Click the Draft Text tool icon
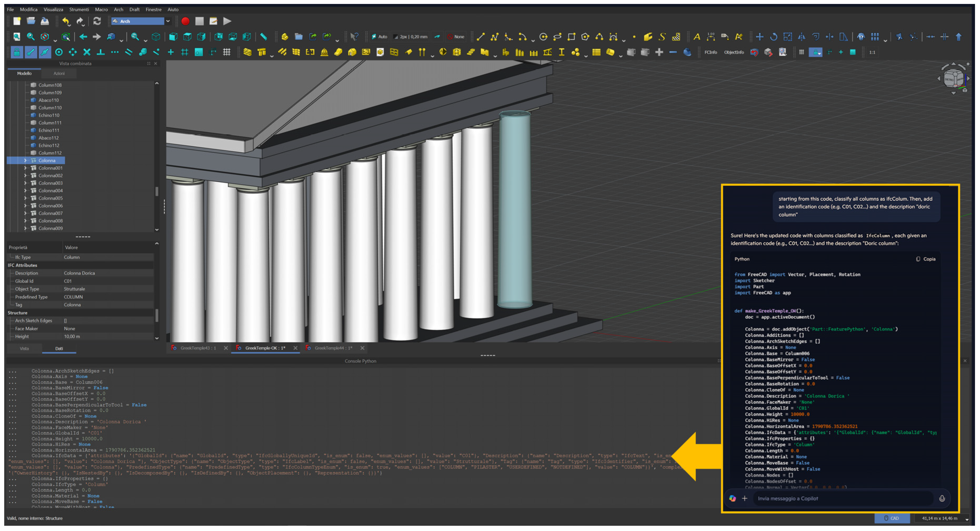The height and width of the screenshot is (531, 980). pyautogui.click(x=697, y=37)
